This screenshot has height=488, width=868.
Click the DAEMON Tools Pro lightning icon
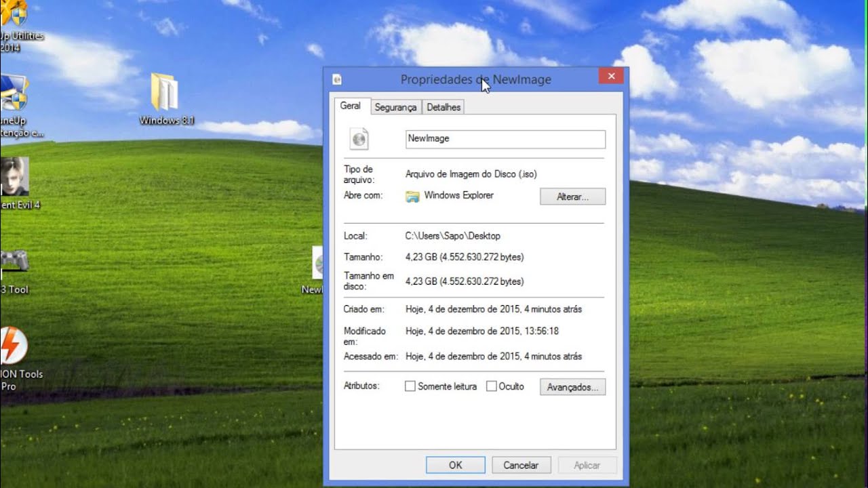(12, 346)
